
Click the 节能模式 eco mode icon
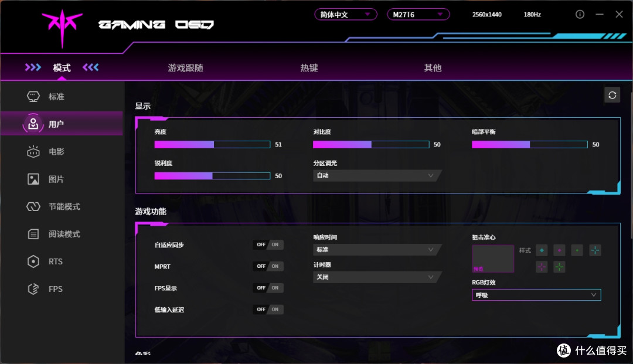coord(33,206)
